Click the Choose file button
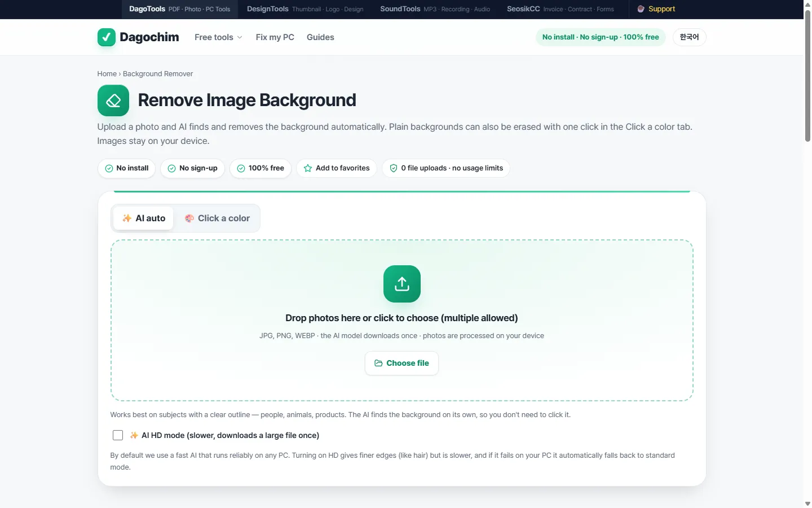 (x=401, y=364)
